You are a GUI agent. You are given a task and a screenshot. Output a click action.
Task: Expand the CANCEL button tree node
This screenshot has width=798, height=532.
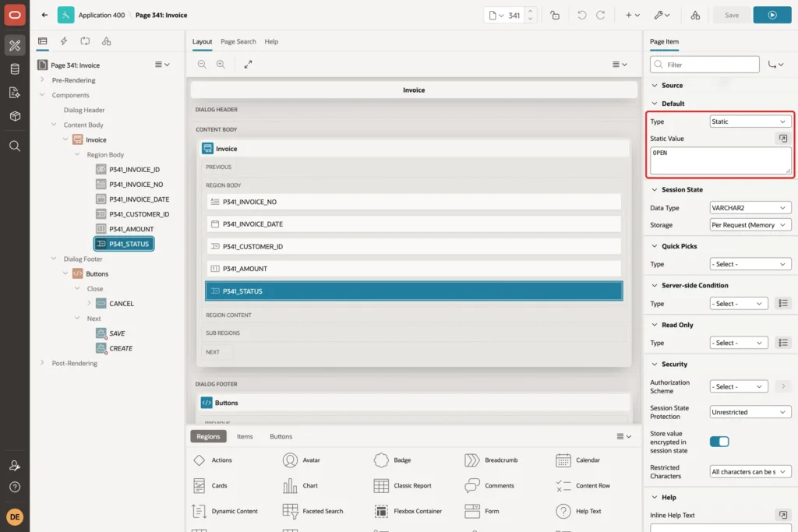[89, 303]
